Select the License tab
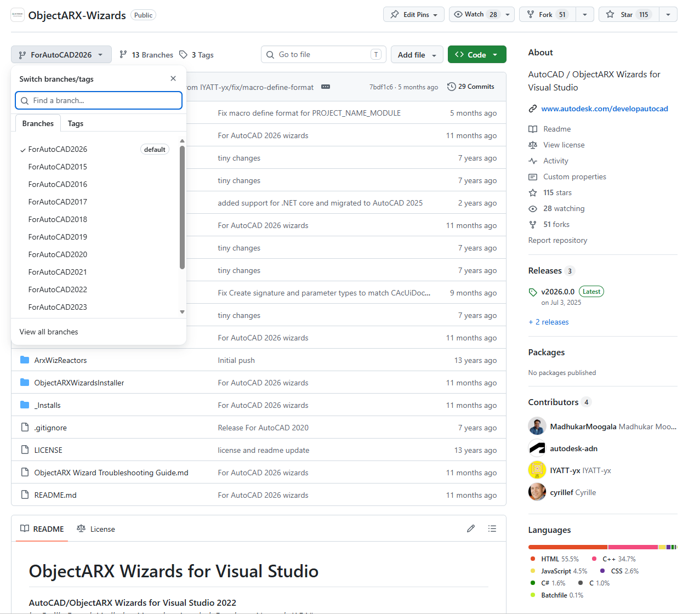Image resolution: width=700 pixels, height=614 pixels. pyautogui.click(x=96, y=529)
